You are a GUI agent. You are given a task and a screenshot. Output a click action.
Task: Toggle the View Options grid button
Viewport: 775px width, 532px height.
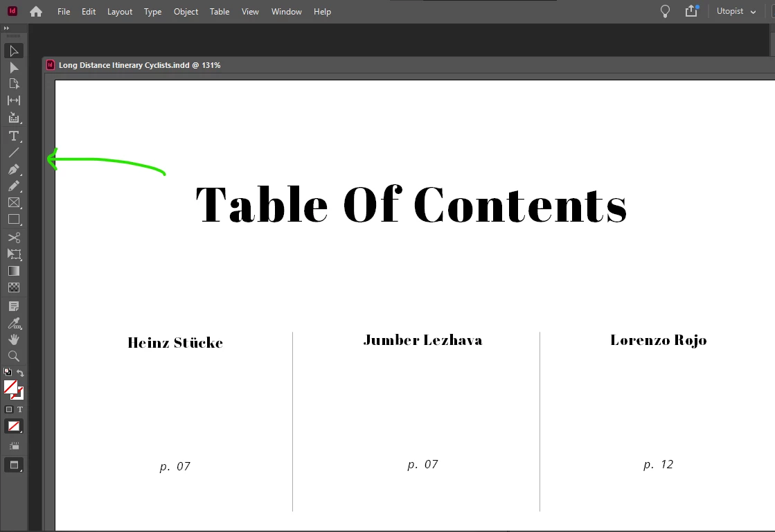tap(14, 446)
